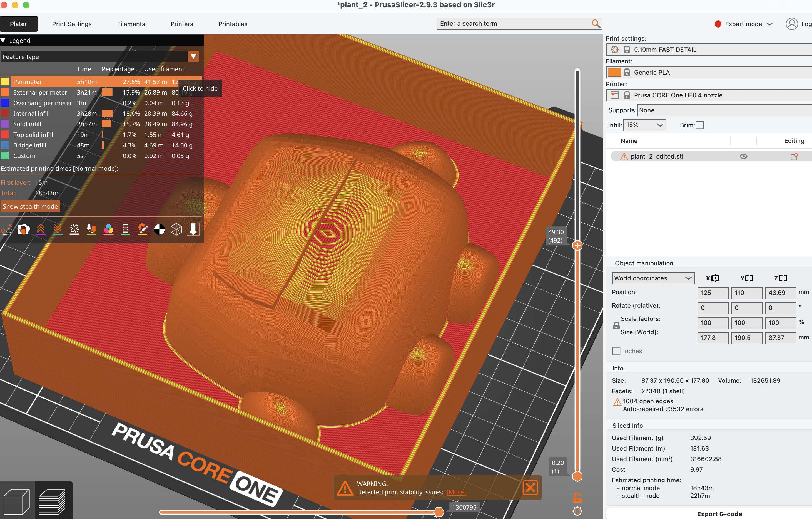This screenshot has width=812, height=519.
Task: Enable the Brim checkbox
Action: point(700,125)
